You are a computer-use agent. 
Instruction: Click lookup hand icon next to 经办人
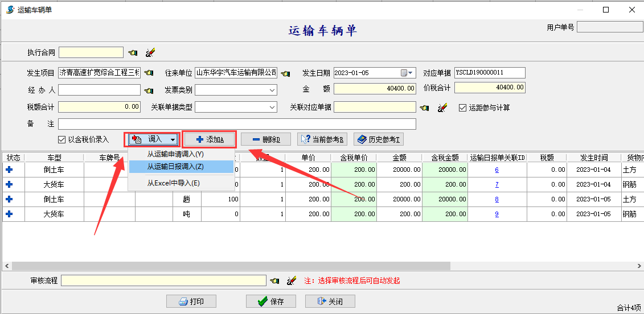149,90
